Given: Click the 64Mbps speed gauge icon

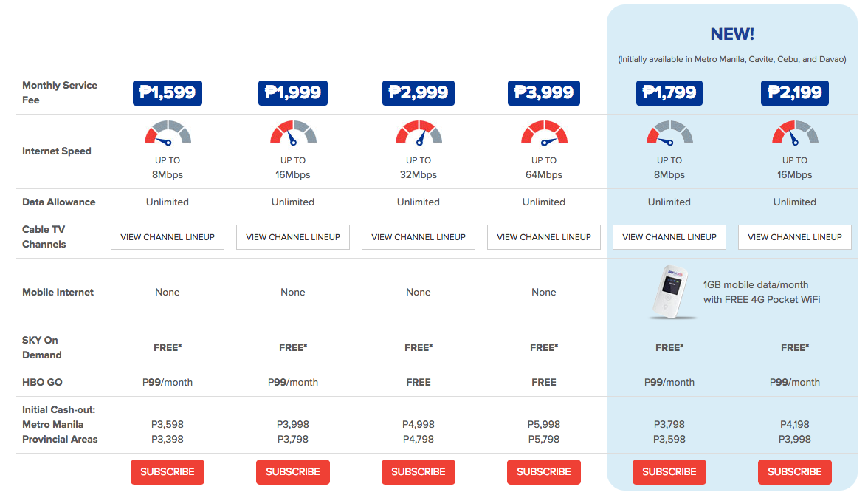Looking at the screenshot, I should pyautogui.click(x=544, y=133).
